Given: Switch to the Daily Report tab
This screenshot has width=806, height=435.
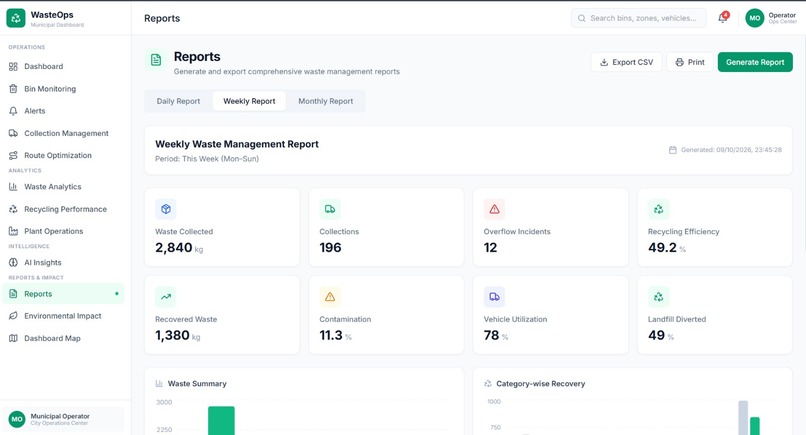Looking at the screenshot, I should [x=178, y=101].
